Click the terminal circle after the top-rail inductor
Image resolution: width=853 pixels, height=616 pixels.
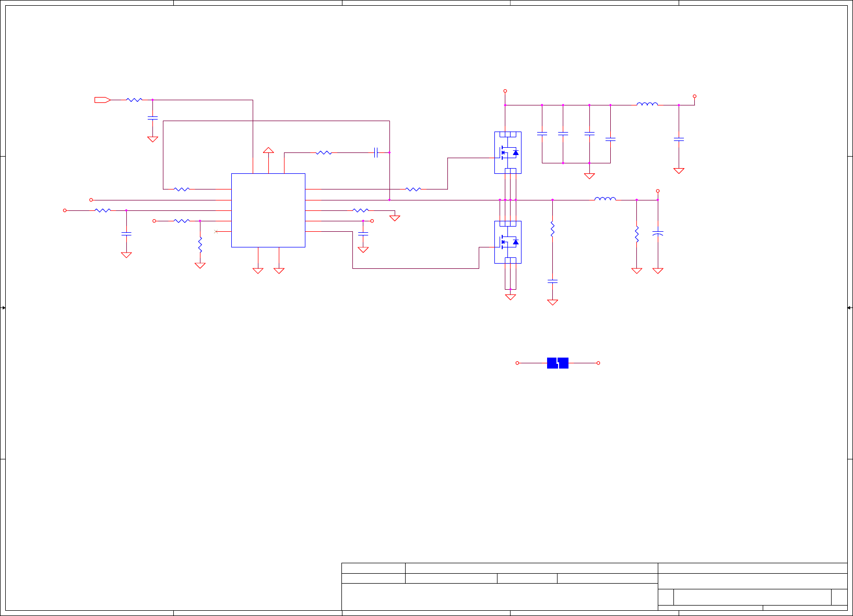(694, 96)
